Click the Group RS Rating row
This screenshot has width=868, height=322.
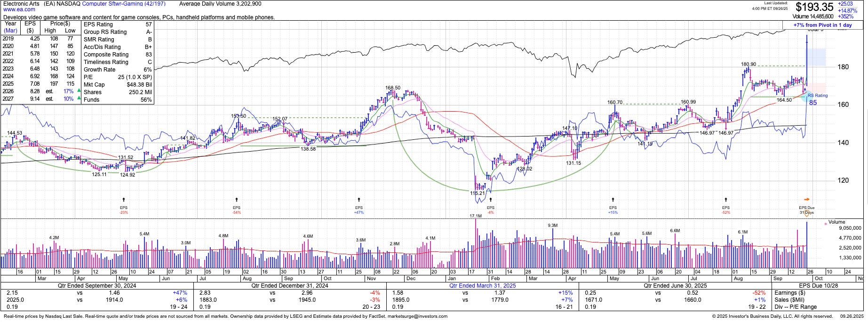click(x=118, y=32)
